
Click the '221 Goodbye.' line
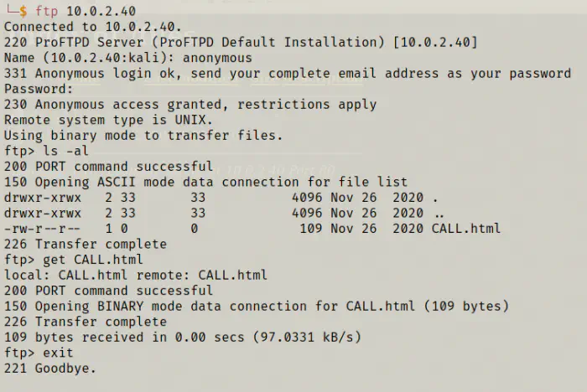(50, 368)
